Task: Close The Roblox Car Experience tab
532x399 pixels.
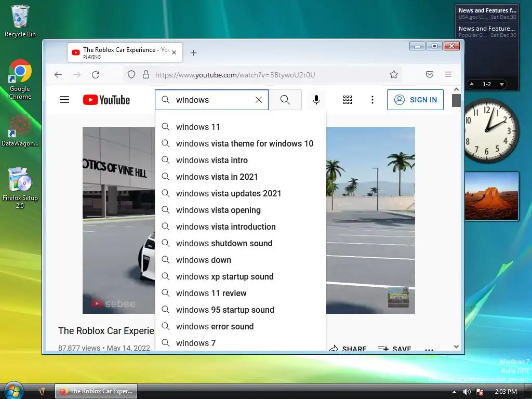Action: coord(174,52)
